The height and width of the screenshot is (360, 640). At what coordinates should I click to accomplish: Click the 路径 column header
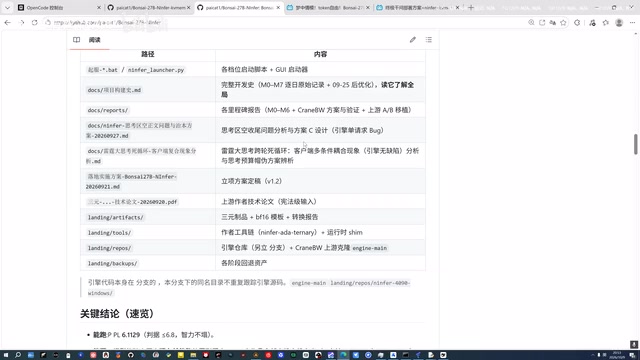(x=148, y=54)
